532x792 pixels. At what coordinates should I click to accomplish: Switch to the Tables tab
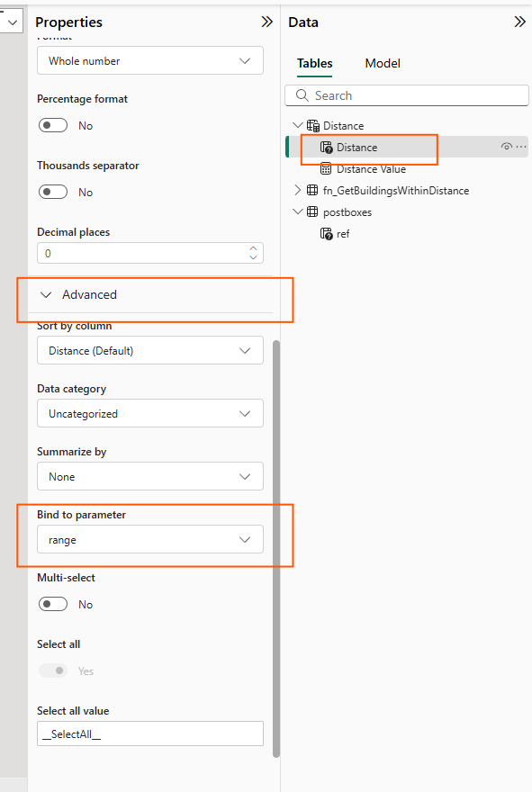pyautogui.click(x=314, y=63)
